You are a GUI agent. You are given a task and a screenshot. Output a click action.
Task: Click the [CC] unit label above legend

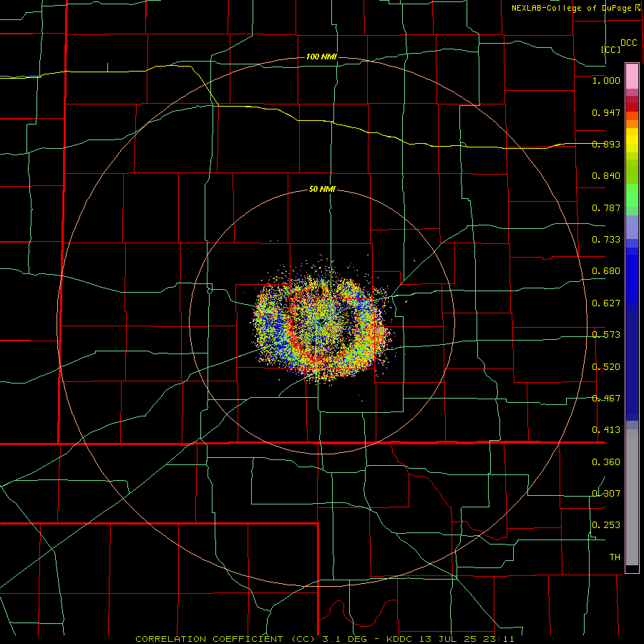[611, 49]
